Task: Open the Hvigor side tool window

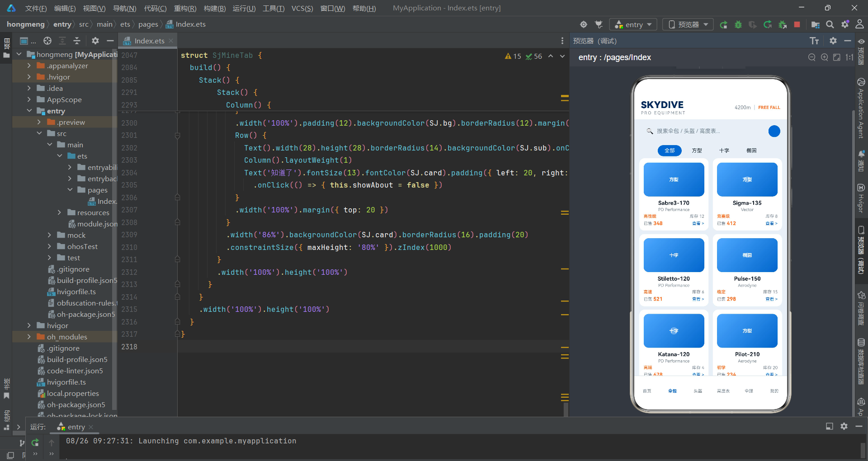Action: 861,198
